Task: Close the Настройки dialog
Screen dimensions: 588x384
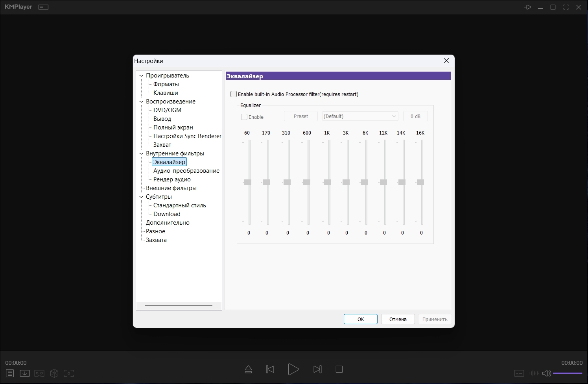Action: click(x=446, y=61)
